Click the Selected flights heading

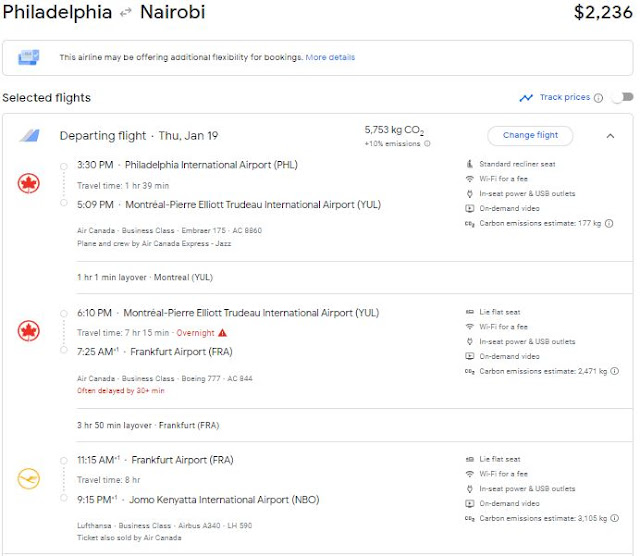47,98
